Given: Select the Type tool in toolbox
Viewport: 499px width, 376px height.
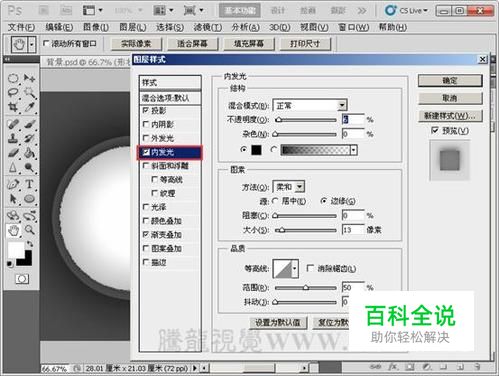Looking at the screenshot, I should pyautogui.click(x=29, y=184).
